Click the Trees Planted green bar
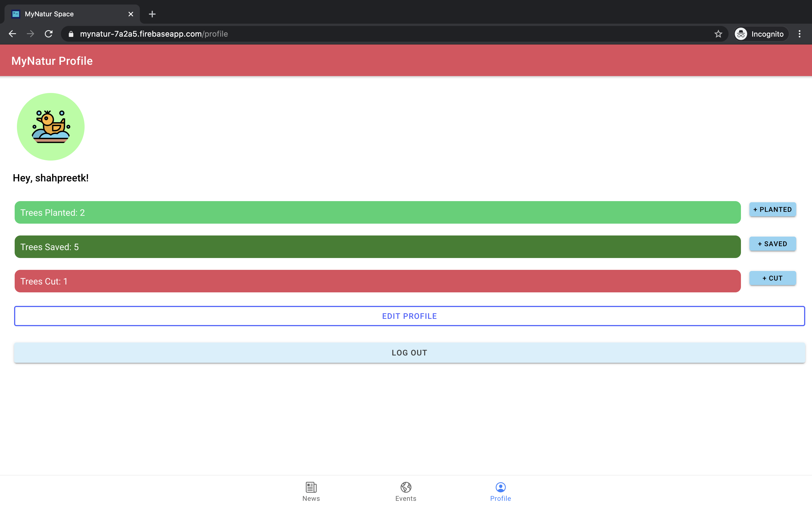The image size is (812, 507). (378, 212)
